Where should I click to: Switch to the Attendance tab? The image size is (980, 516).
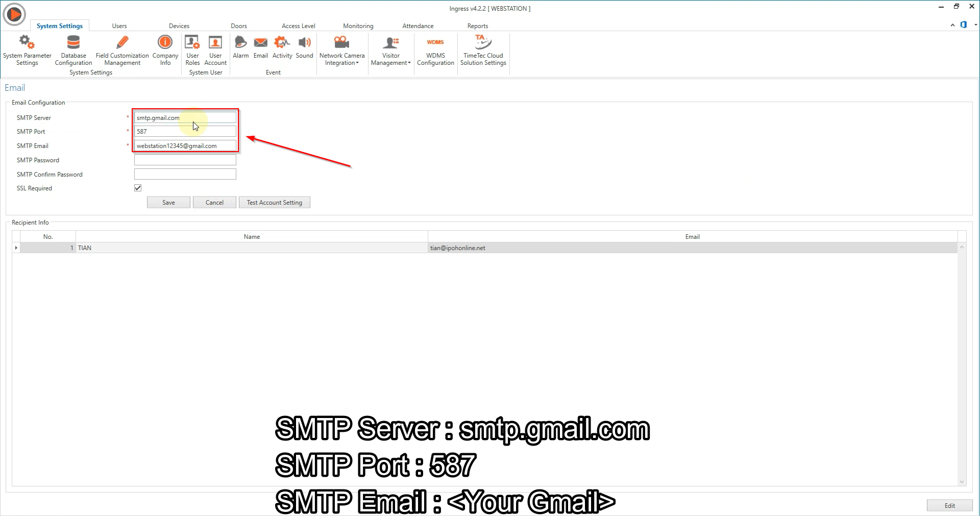(x=418, y=26)
